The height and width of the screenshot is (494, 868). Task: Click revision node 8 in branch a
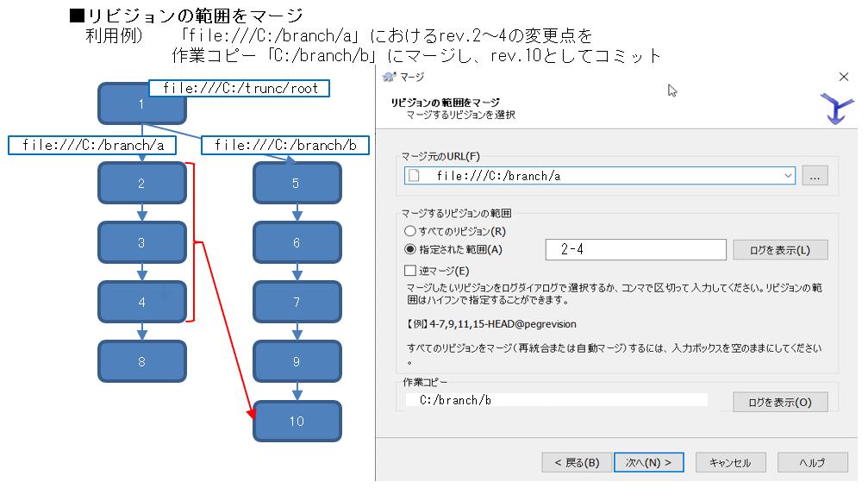[x=141, y=362]
